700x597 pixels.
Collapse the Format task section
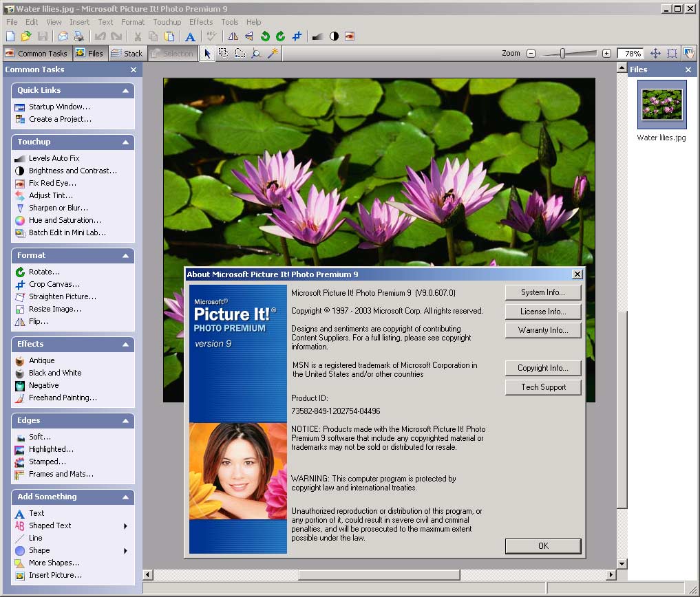pos(125,256)
